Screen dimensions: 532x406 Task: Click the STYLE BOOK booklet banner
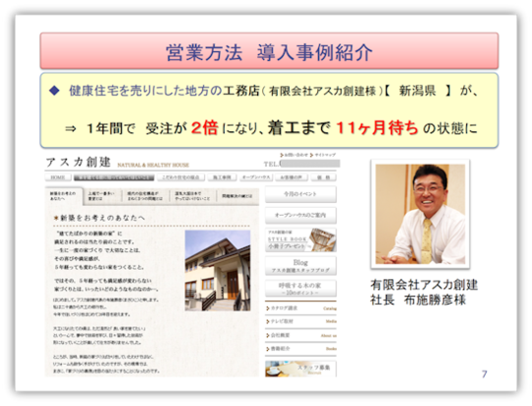300,240
